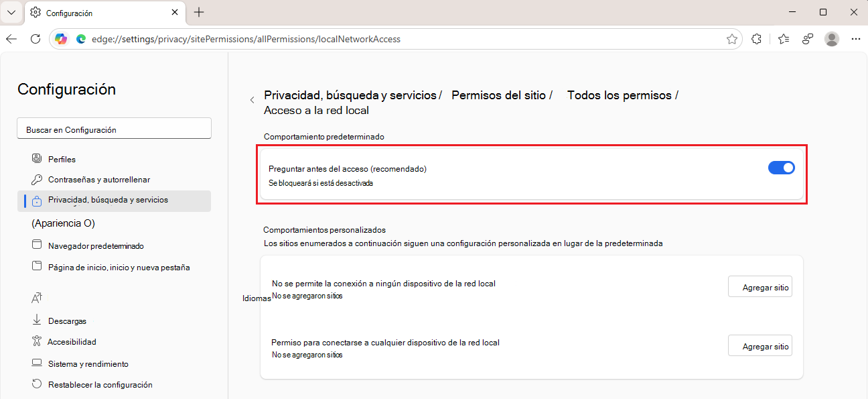The width and height of the screenshot is (868, 399).
Task: Click the Restablecer reset icon
Action: [37, 384]
